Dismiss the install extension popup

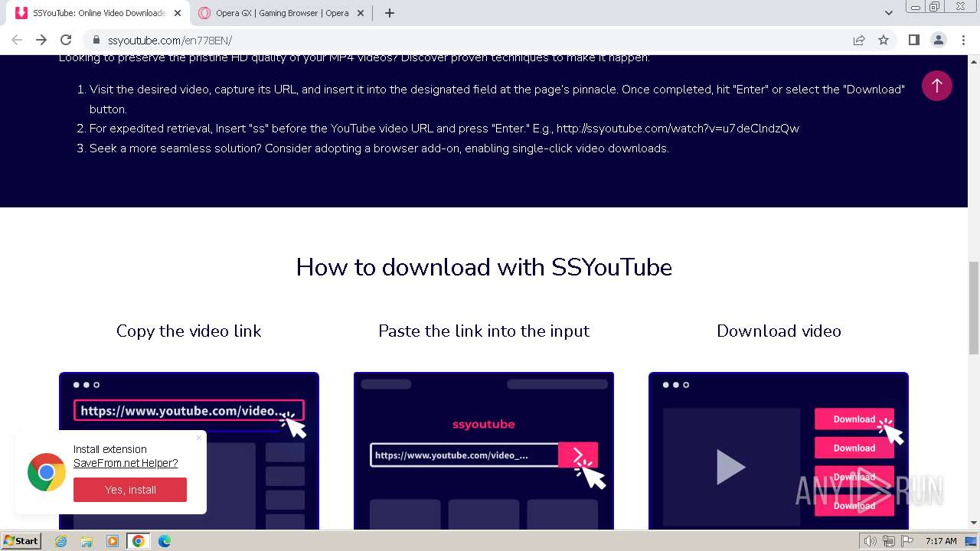199,438
